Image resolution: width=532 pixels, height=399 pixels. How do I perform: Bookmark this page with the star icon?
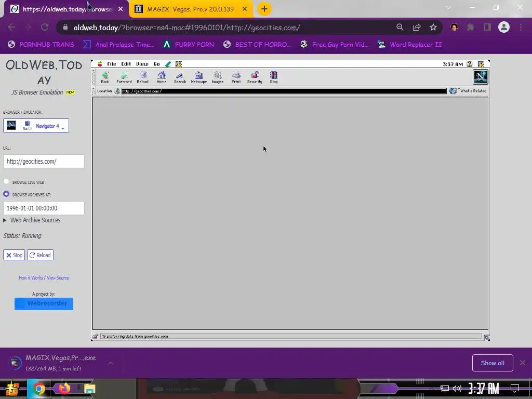pyautogui.click(x=433, y=28)
